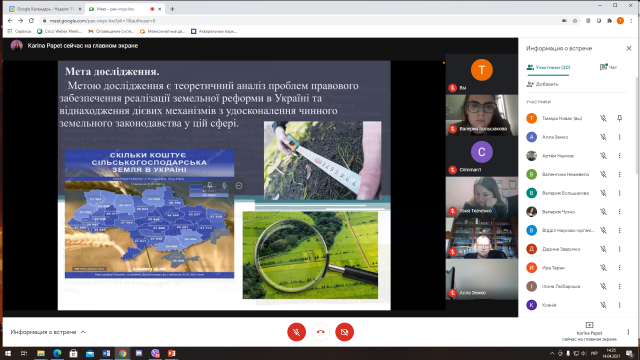This screenshot has height=360, width=640.
Task: Click remove icon overlay on shared presentation
Action: (x=239, y=186)
